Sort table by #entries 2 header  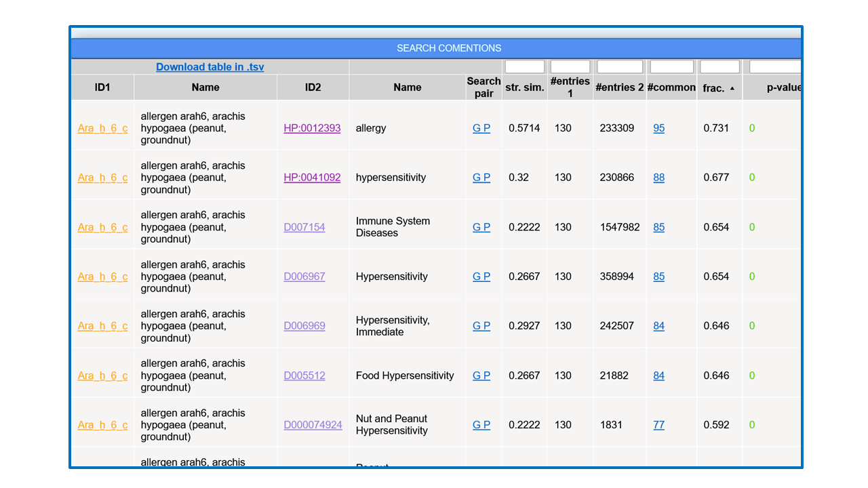click(x=619, y=87)
